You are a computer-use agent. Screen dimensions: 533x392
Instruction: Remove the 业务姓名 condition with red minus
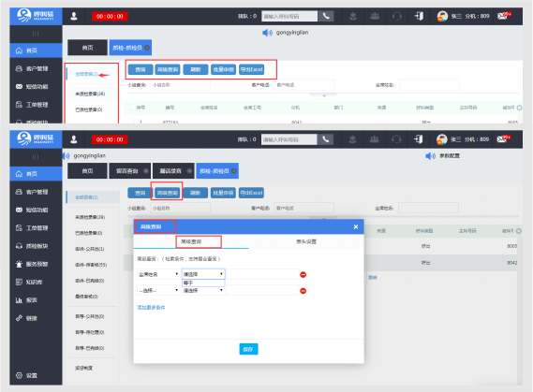[x=304, y=274]
